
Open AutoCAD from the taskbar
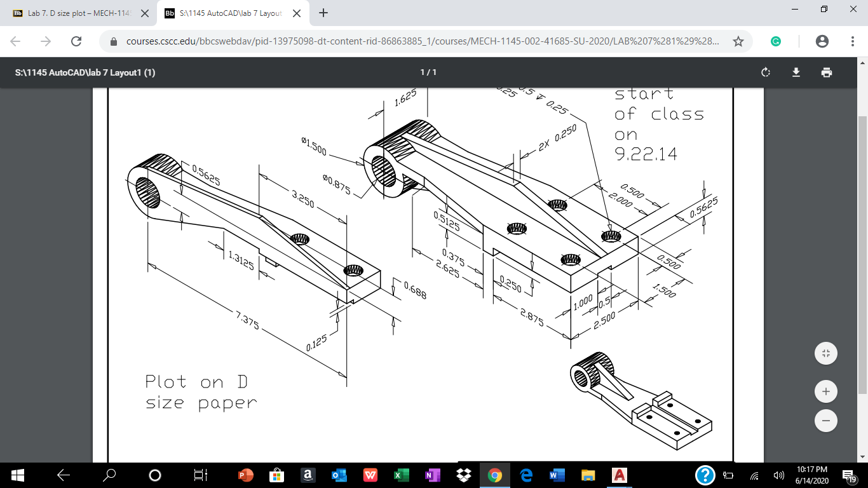click(620, 475)
